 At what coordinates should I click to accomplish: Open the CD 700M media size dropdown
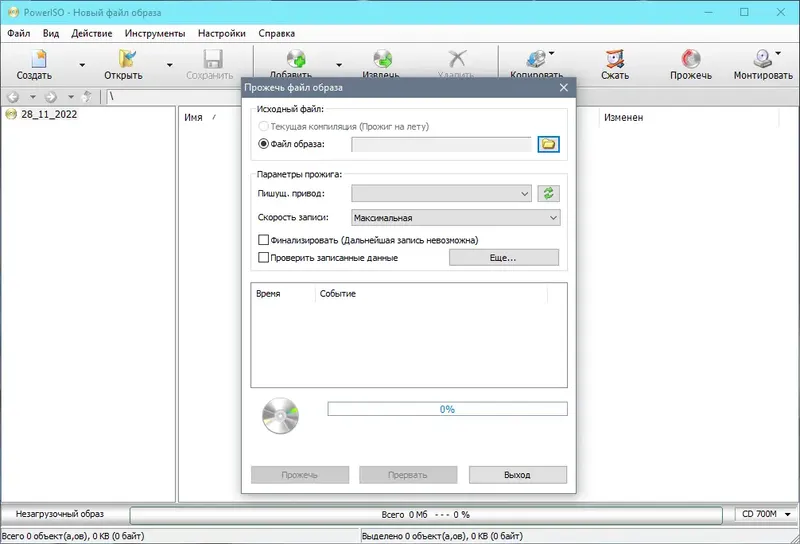click(764, 514)
